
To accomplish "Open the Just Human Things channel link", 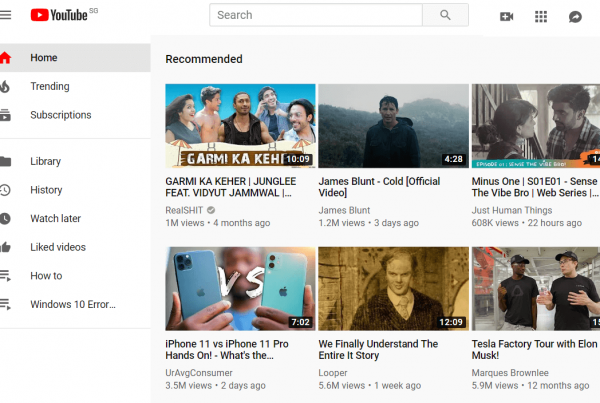I will point(512,210).
